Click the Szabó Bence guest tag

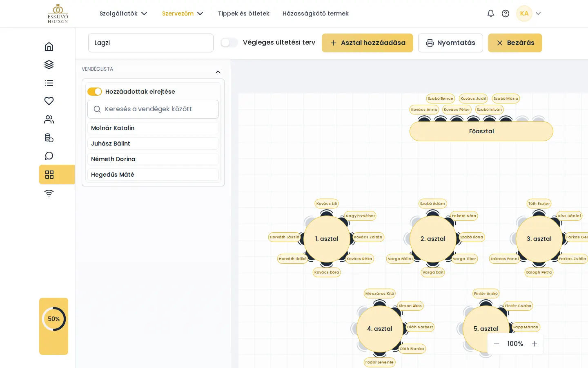(x=441, y=99)
